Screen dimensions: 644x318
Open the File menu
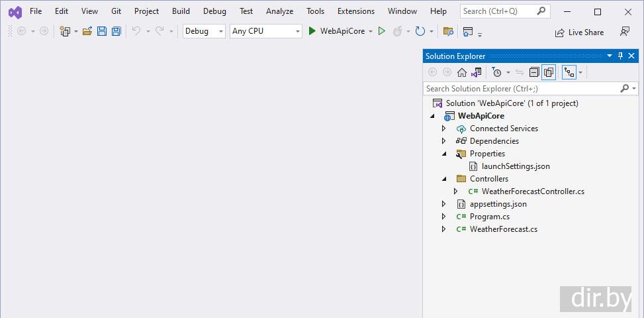coord(36,11)
